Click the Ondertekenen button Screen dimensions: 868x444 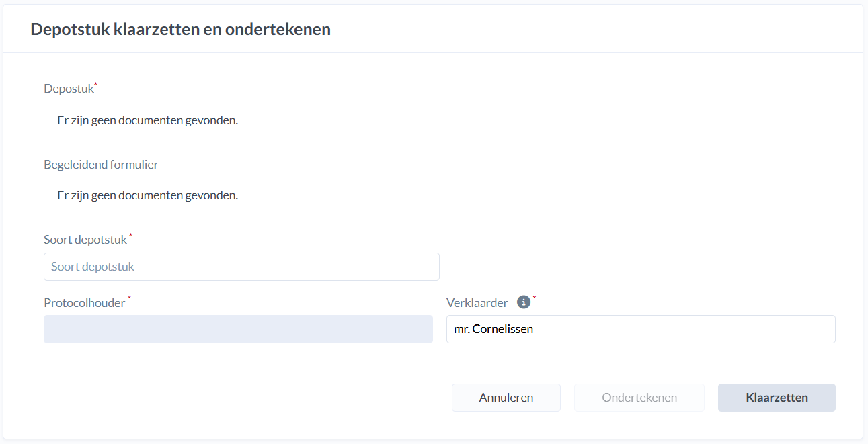point(639,398)
